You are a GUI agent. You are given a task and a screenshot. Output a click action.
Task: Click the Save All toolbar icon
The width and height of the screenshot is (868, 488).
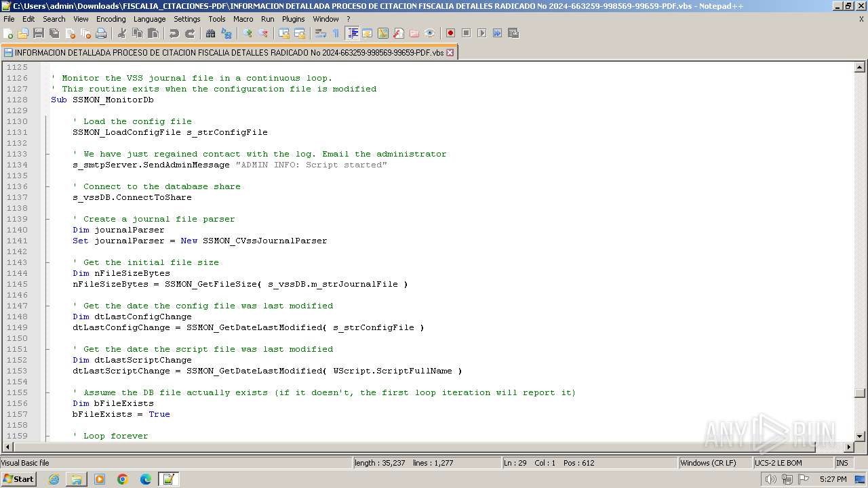click(x=54, y=33)
